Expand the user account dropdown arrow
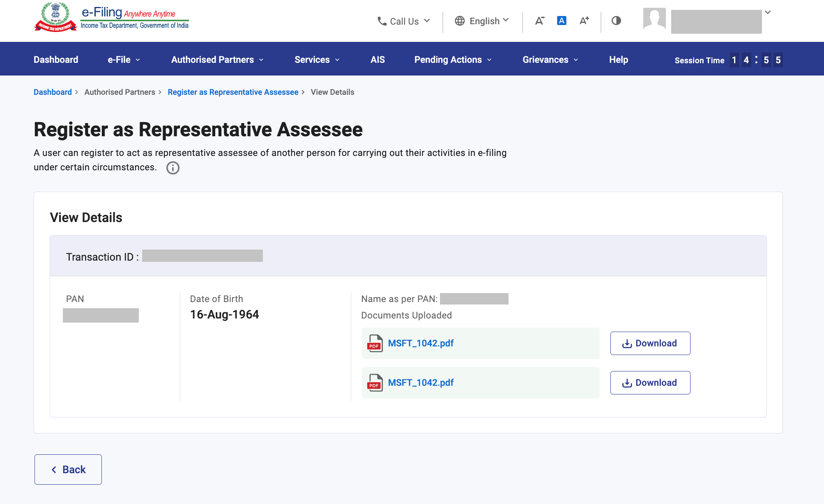This screenshot has height=504, width=824. [x=768, y=12]
